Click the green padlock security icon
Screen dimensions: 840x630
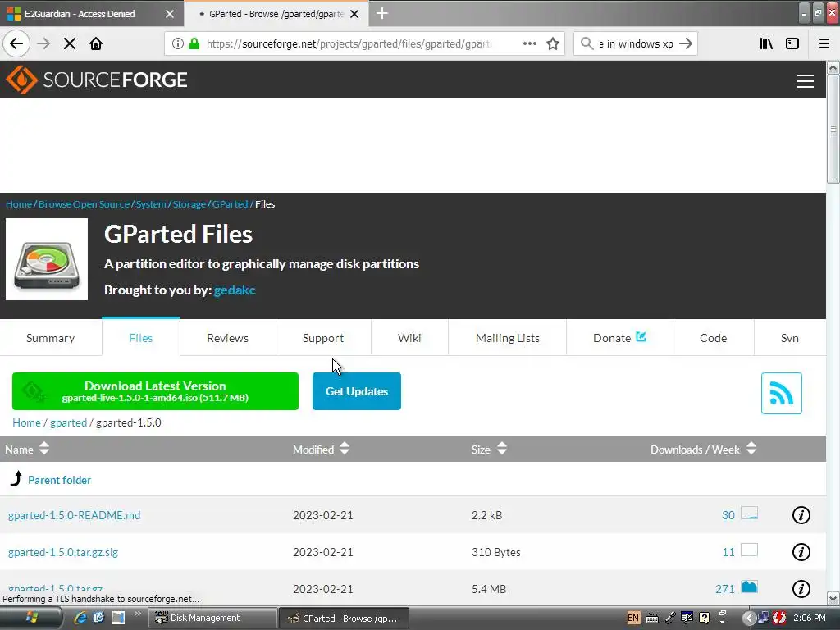[x=194, y=43]
